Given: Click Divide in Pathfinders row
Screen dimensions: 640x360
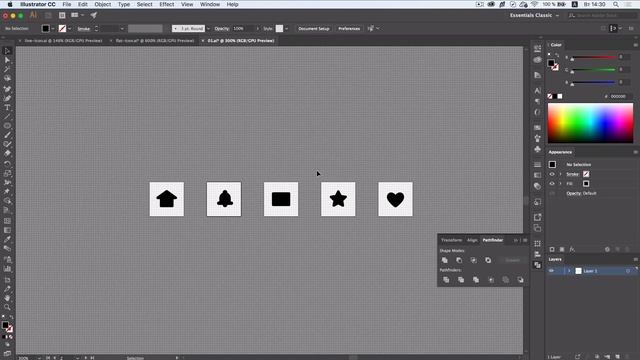Looking at the screenshot, I should (x=446, y=280).
